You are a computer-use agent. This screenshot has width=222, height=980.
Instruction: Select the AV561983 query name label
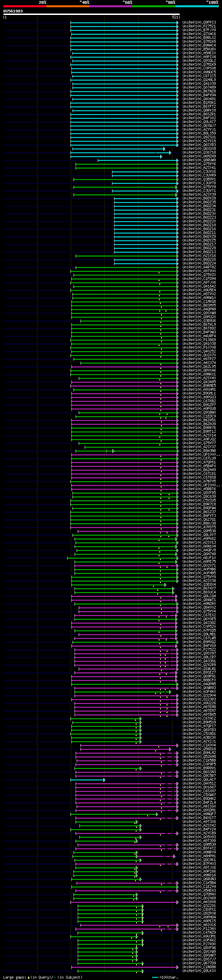point(13,11)
